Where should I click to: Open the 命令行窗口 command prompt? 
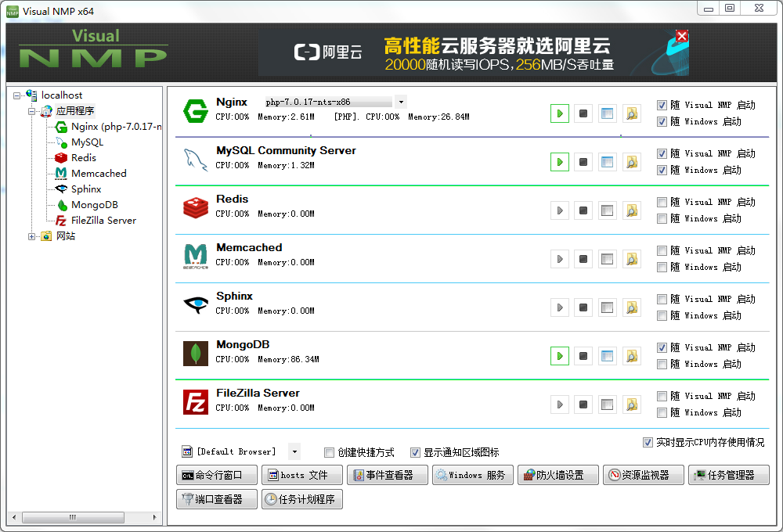(217, 475)
